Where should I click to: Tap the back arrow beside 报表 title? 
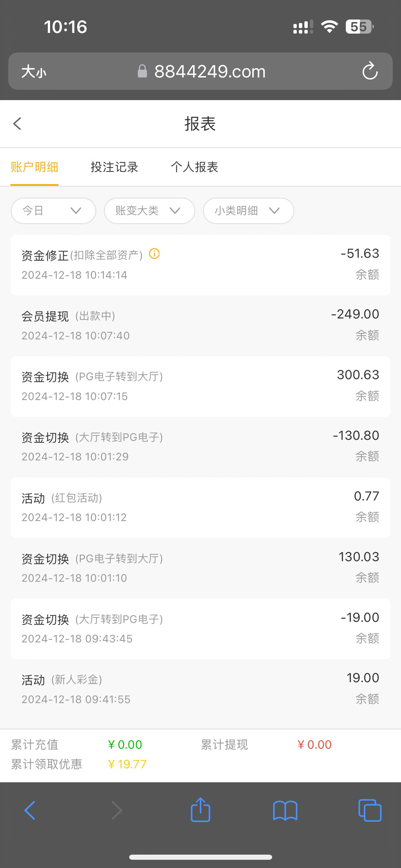pos(17,124)
